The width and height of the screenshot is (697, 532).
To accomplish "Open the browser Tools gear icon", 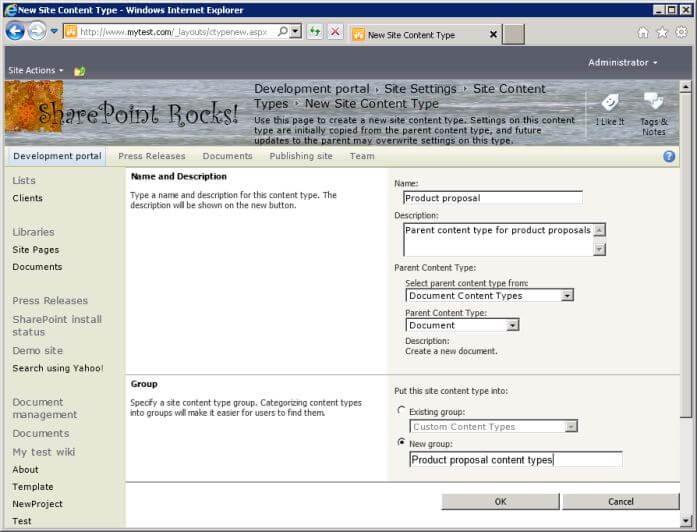I will coord(681,32).
